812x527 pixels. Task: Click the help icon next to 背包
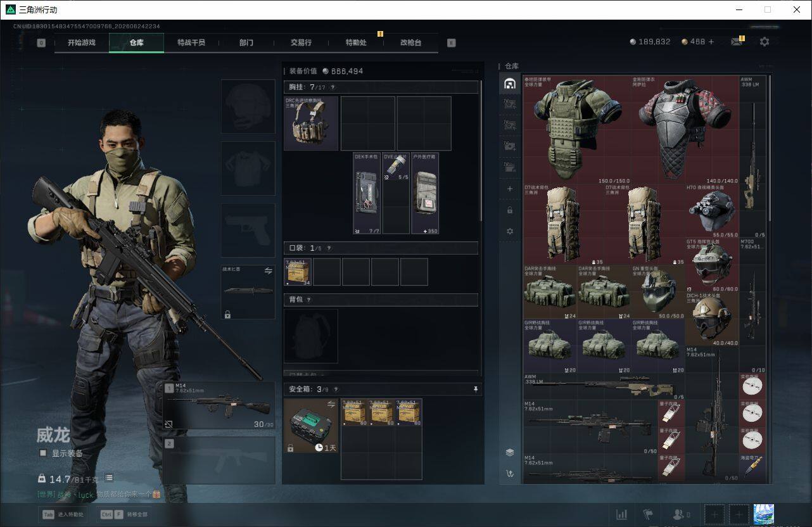pyautogui.click(x=308, y=300)
